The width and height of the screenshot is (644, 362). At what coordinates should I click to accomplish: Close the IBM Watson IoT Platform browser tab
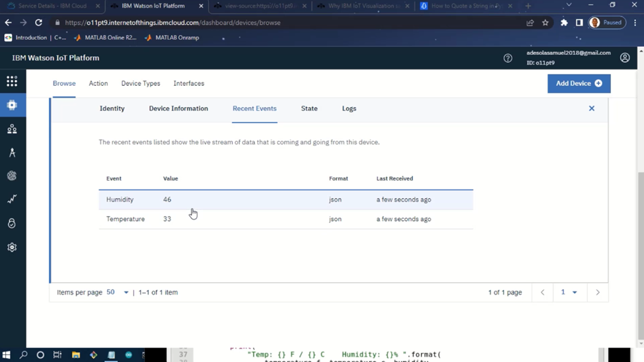point(201,6)
